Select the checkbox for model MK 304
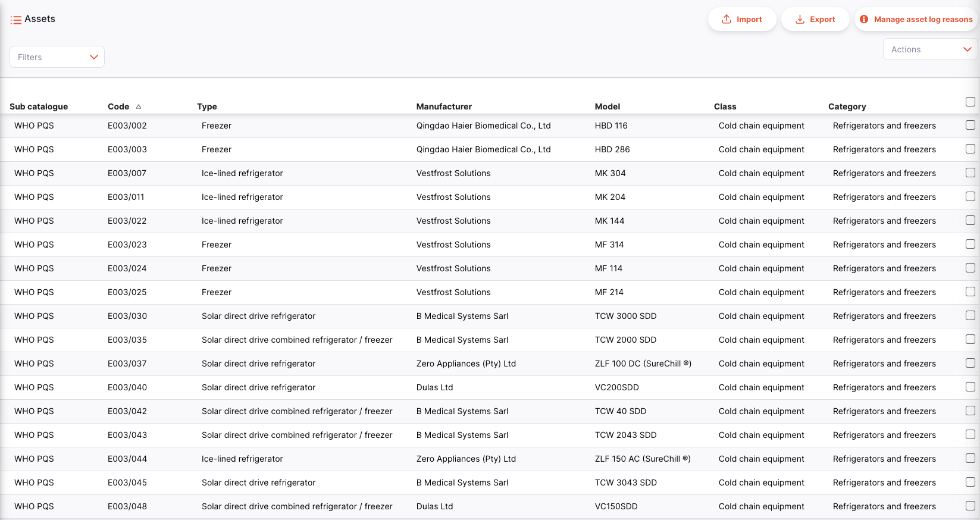This screenshot has height=520, width=980. tap(970, 173)
